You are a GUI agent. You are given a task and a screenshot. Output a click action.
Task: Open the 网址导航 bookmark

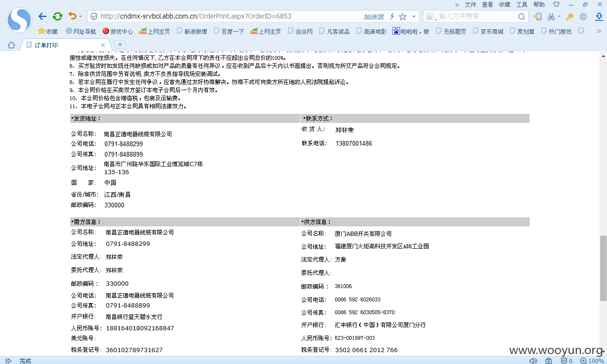coord(81,31)
